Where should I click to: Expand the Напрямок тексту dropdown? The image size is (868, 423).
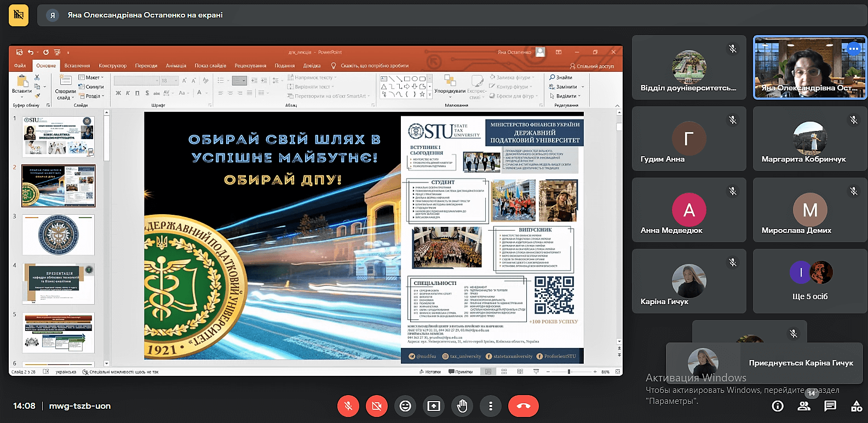[x=312, y=78]
